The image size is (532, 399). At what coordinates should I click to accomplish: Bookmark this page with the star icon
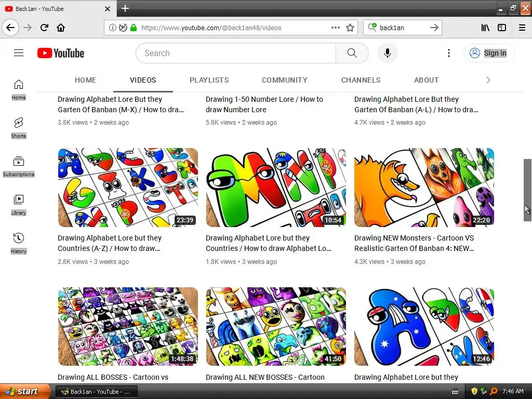350,28
